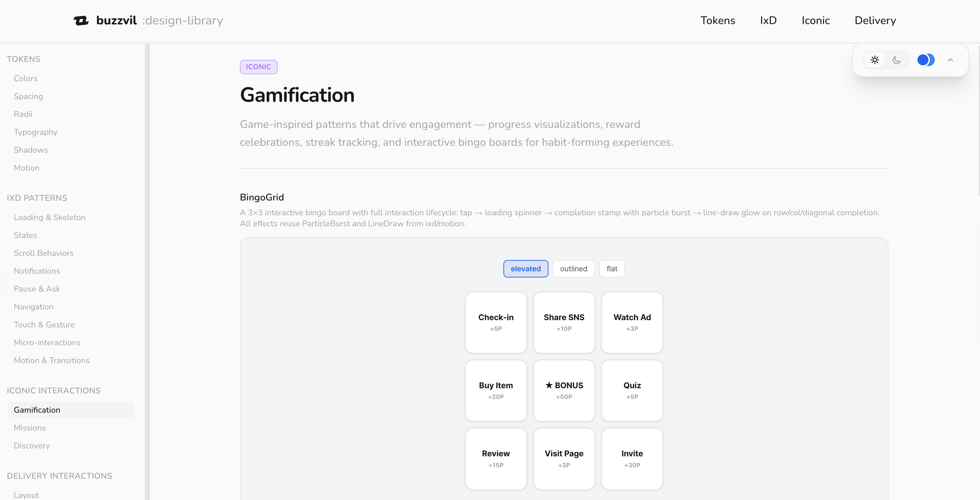Select the light mode radio in theme switcher
Viewport: 980px width, 500px height.
coord(875,60)
